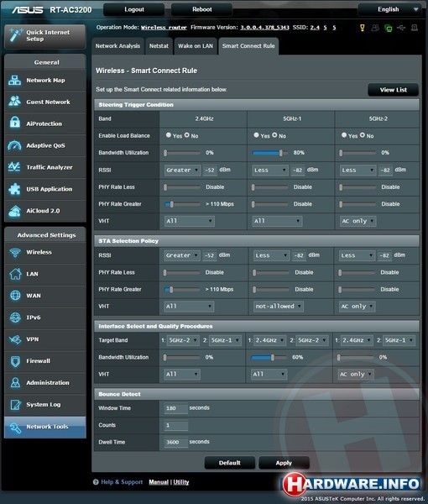Viewport: 428px width, 504px height.
Task: Click the USB Application puzzle icon
Action: (x=15, y=189)
